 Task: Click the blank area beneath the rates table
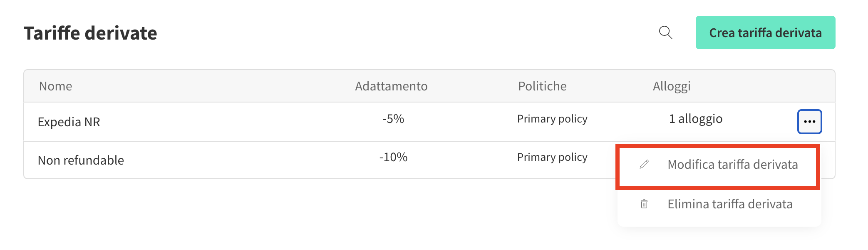point(316,215)
